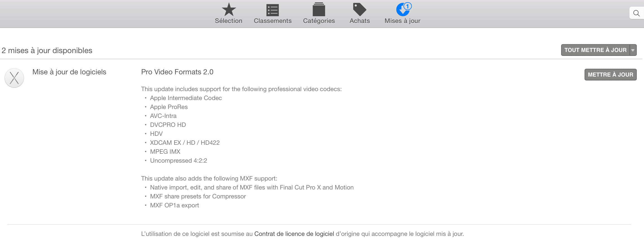Click the search magnifier icon

click(x=636, y=13)
